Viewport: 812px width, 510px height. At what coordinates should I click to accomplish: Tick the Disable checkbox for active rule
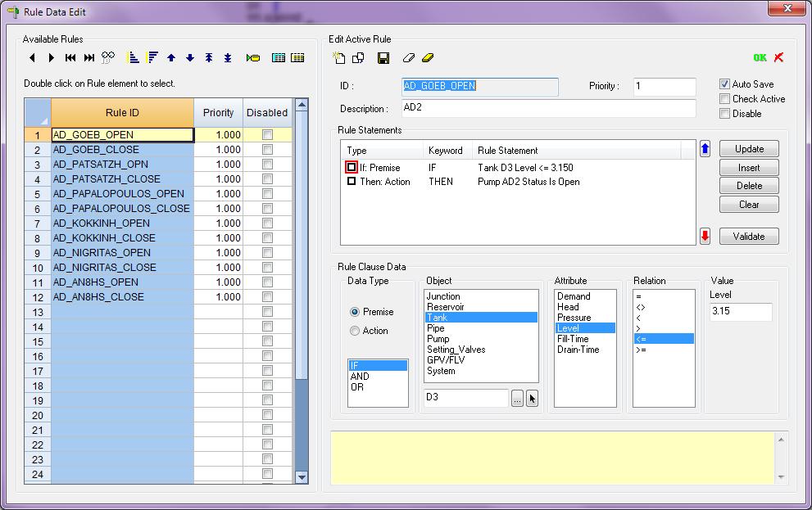[724, 113]
